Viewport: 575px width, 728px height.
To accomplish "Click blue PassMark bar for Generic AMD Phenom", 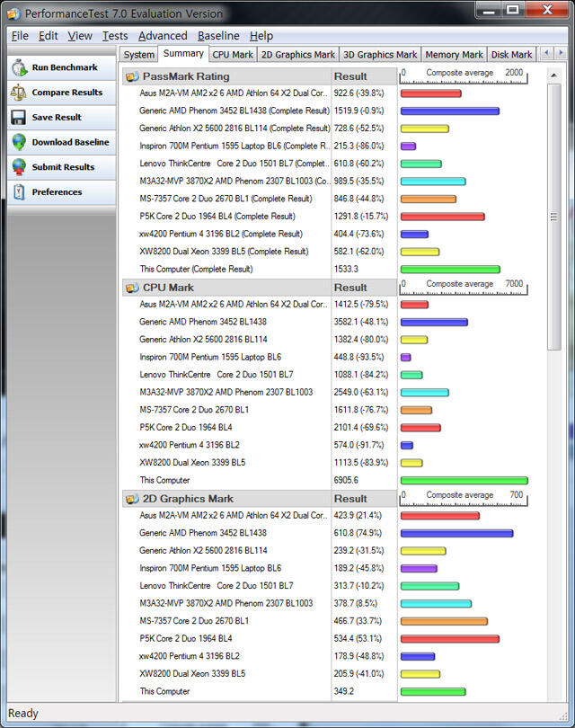I will pos(450,111).
